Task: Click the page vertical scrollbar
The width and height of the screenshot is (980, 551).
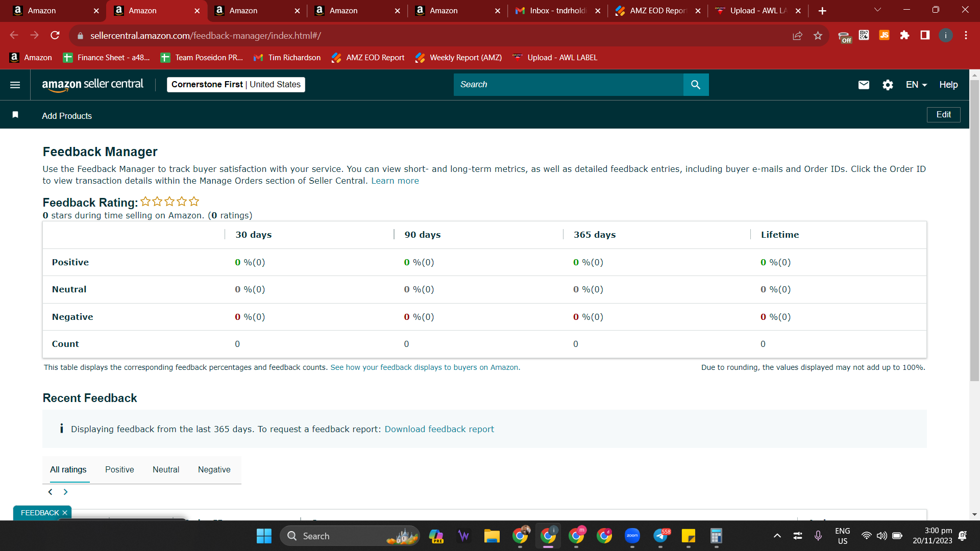Action: 974,231
